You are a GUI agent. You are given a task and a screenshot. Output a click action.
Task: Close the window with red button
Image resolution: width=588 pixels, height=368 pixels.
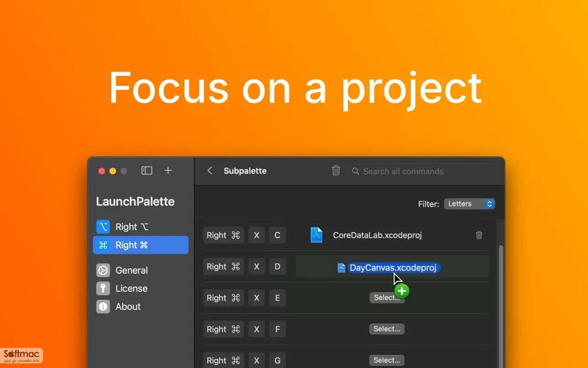(102, 171)
